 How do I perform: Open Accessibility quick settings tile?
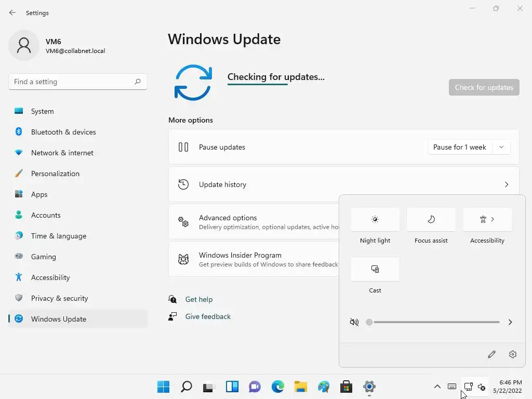coord(487,220)
